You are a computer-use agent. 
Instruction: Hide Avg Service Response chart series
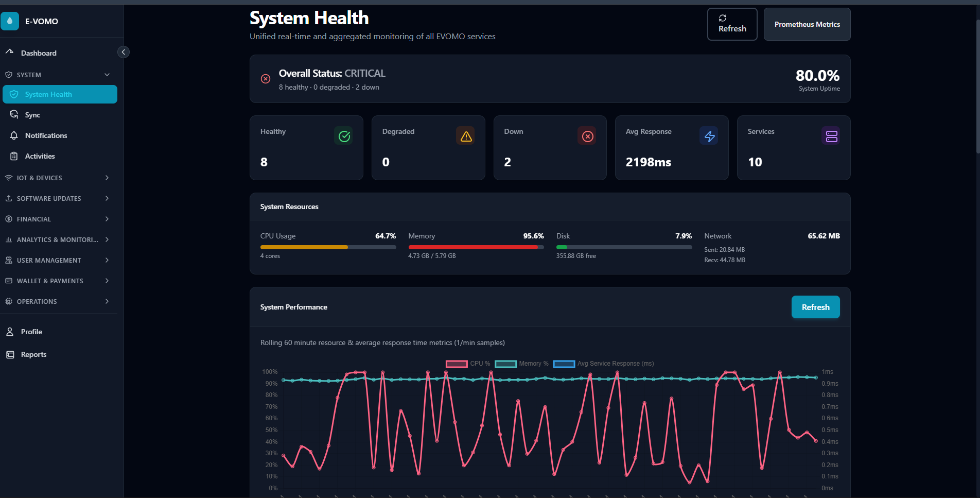click(603, 364)
